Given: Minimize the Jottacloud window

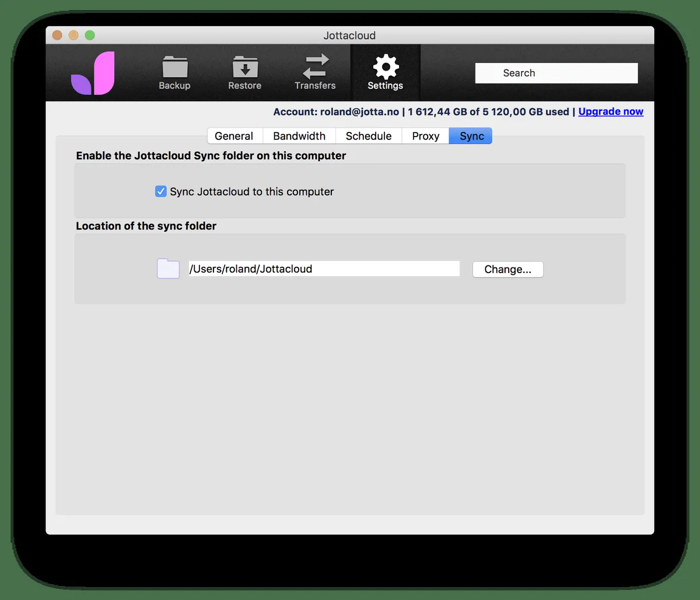Looking at the screenshot, I should click(73, 35).
